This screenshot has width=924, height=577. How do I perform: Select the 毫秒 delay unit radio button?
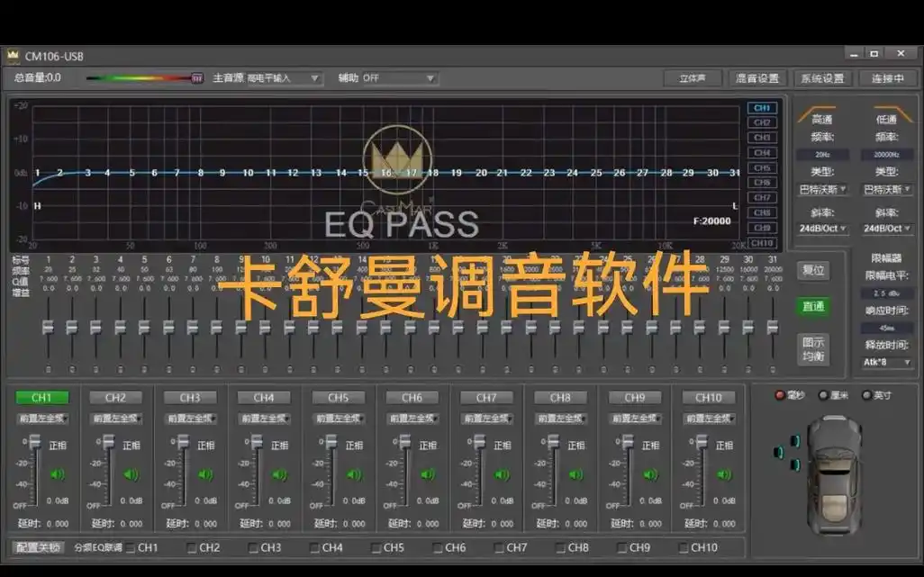click(779, 394)
